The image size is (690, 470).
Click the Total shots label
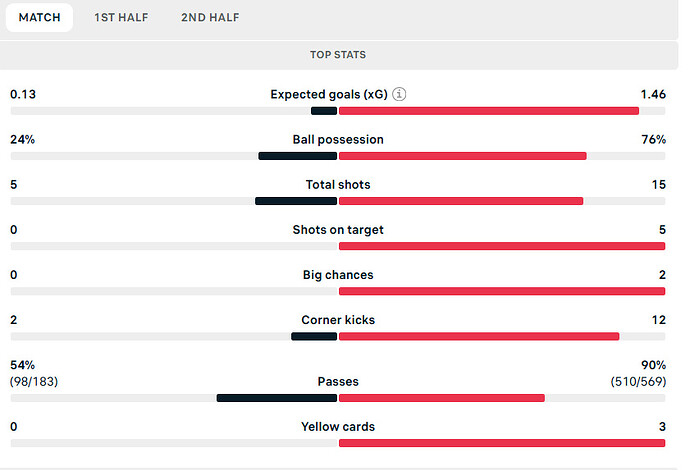(x=338, y=184)
